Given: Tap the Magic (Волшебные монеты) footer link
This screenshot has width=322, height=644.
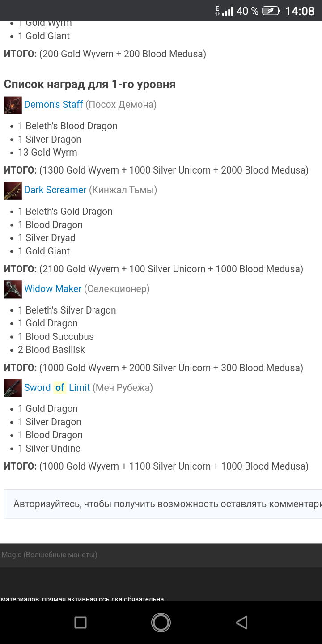Looking at the screenshot, I should 49,555.
